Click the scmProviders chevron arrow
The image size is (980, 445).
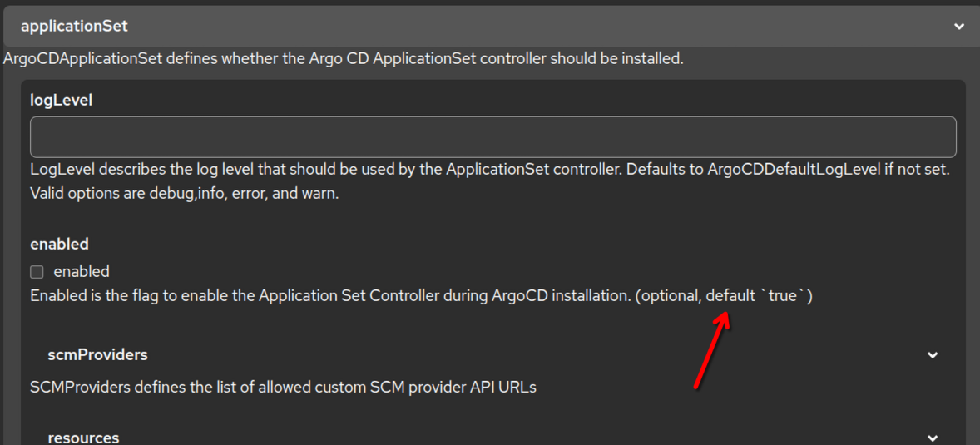[x=933, y=355]
